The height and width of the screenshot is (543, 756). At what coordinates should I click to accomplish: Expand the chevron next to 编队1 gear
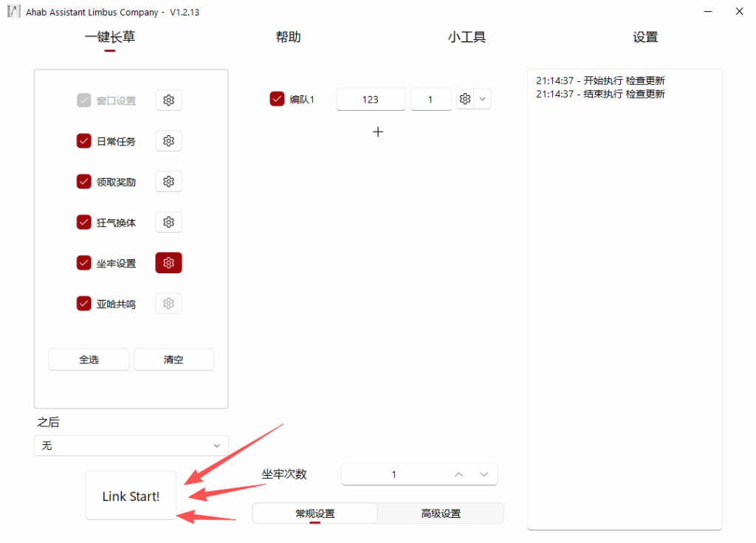click(x=483, y=99)
